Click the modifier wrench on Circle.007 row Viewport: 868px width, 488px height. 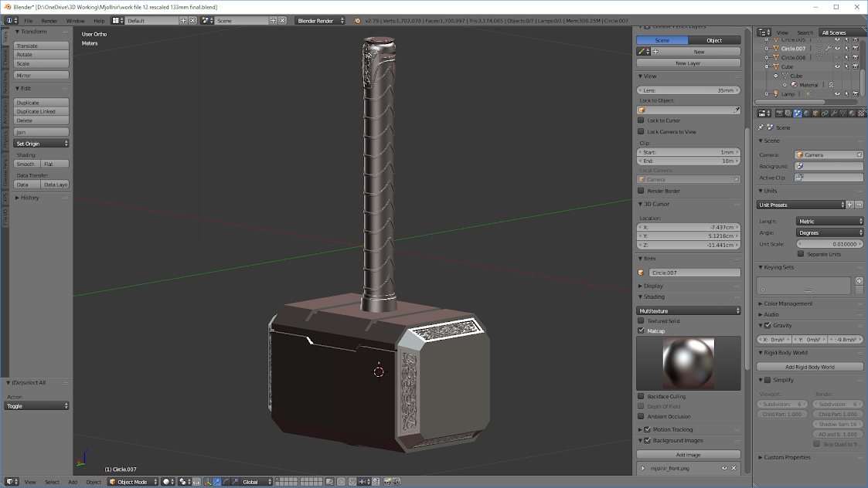point(828,49)
